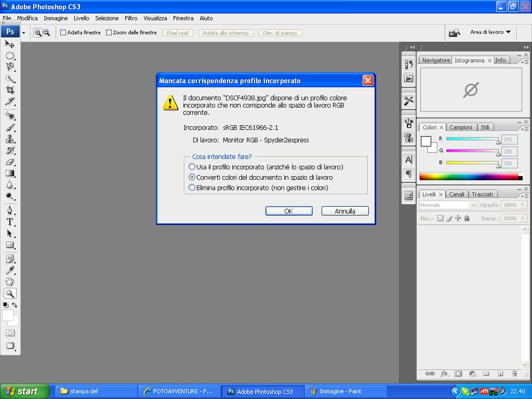Open Area di lavoro dropdown
Viewport: 532px width, 399px height.
click(x=490, y=32)
